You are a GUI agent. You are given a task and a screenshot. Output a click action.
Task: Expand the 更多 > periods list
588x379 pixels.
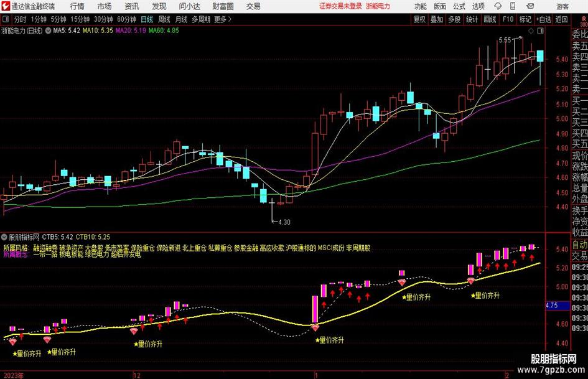tap(223, 19)
